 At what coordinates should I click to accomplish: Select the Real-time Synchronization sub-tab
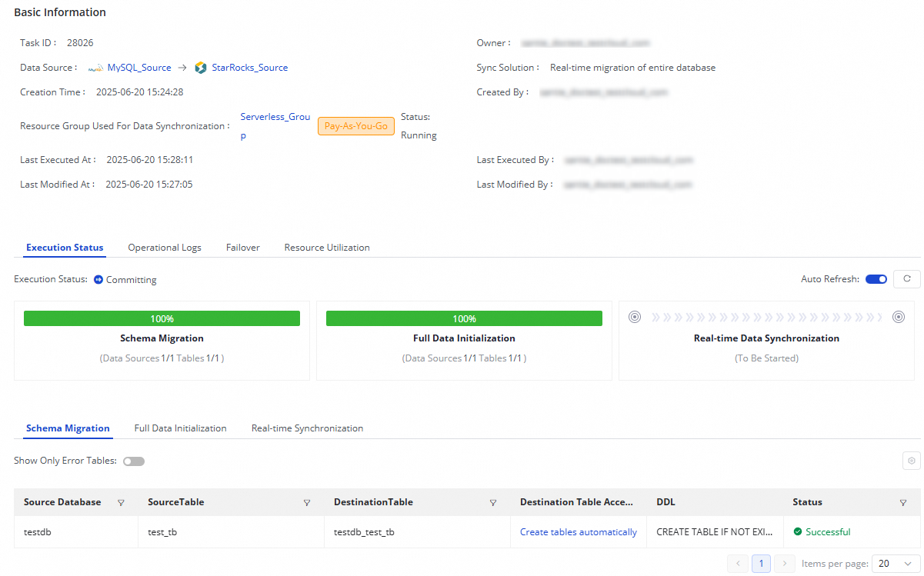click(307, 428)
